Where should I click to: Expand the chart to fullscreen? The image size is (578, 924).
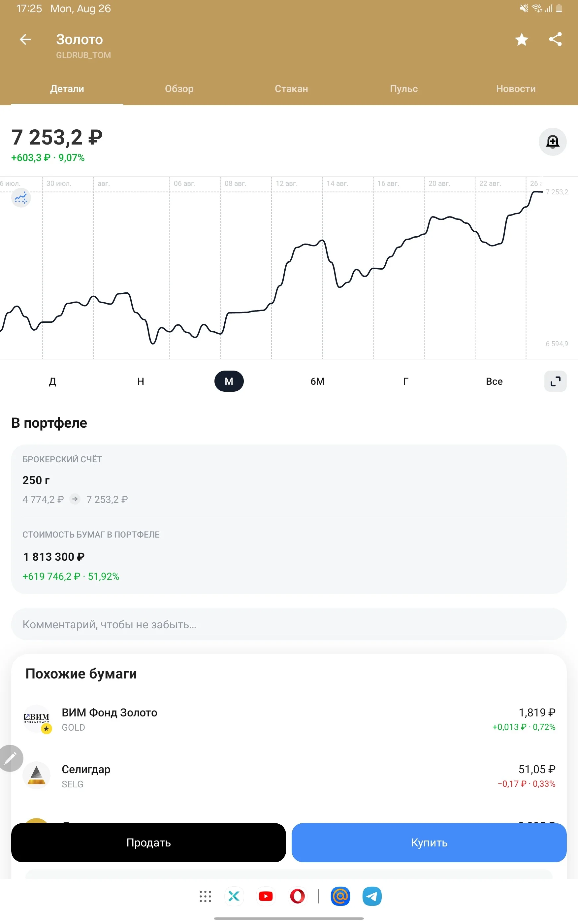555,381
